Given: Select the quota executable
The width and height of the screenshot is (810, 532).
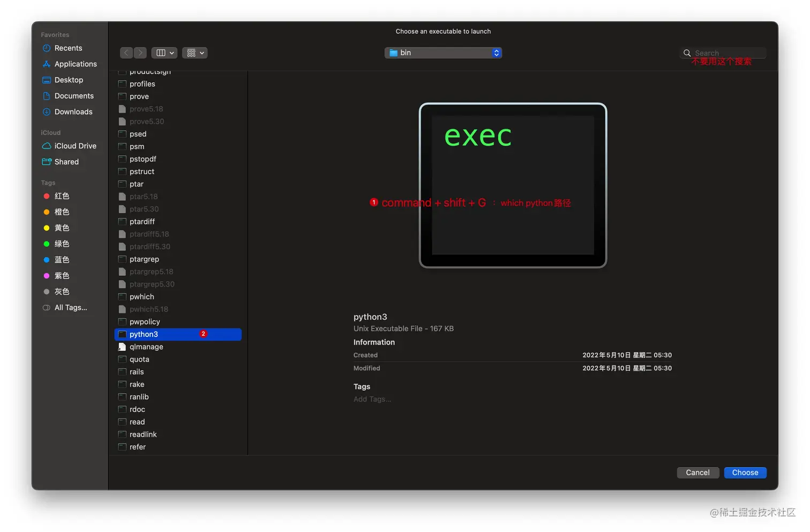Looking at the screenshot, I should pos(178,359).
